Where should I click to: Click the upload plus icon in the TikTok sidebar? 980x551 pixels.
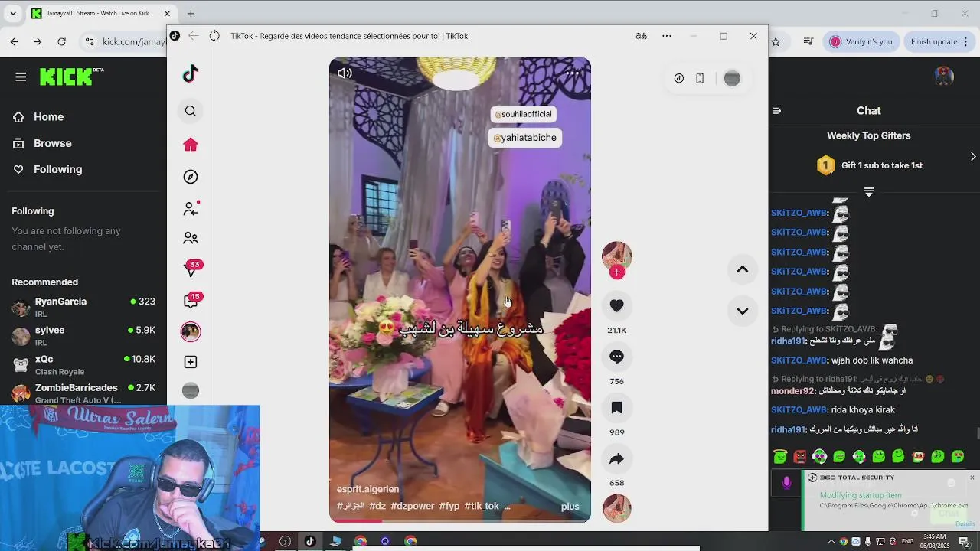191,362
